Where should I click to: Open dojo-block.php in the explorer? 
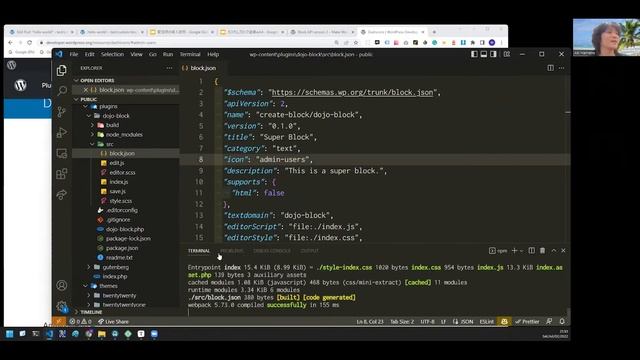click(x=125, y=229)
